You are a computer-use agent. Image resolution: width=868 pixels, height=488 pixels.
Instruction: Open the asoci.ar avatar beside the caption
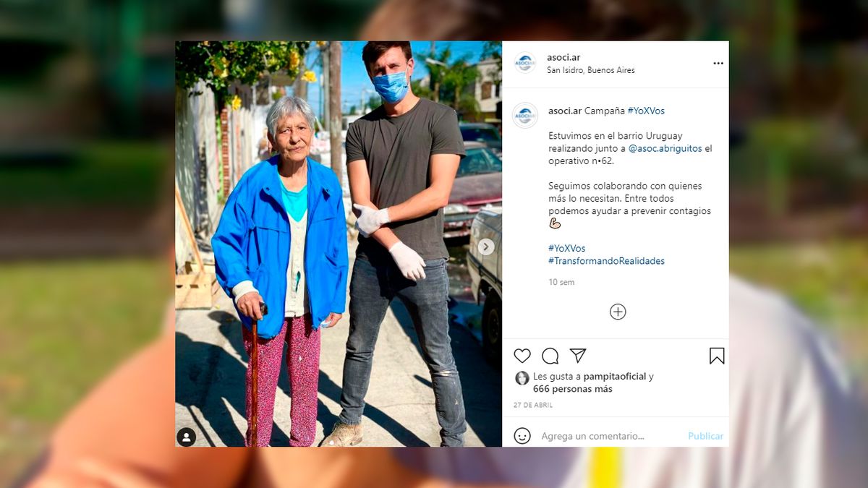(525, 116)
